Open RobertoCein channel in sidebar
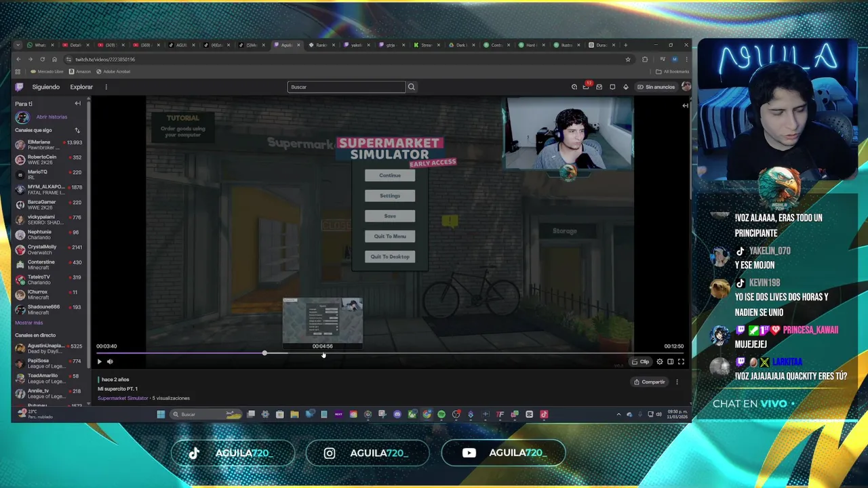 [49, 159]
